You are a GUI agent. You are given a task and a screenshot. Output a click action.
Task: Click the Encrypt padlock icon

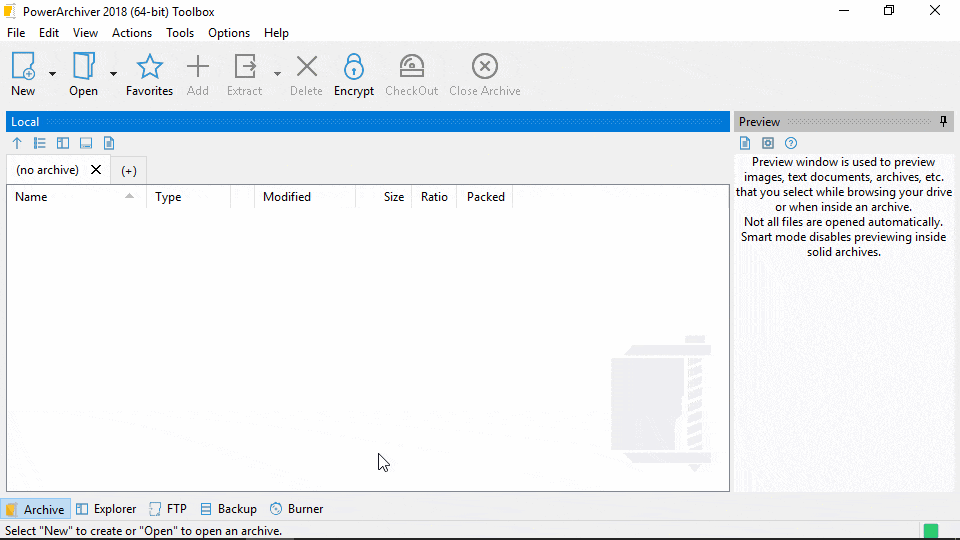point(354,74)
